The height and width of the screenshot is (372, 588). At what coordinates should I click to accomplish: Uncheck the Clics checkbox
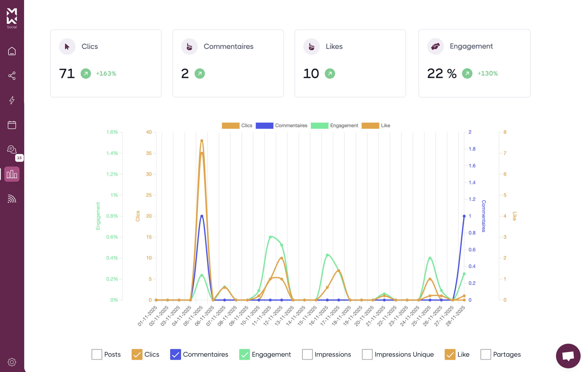(x=137, y=354)
